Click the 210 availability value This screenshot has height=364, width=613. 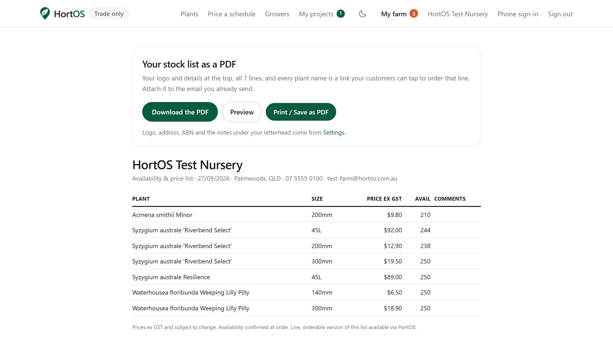425,215
